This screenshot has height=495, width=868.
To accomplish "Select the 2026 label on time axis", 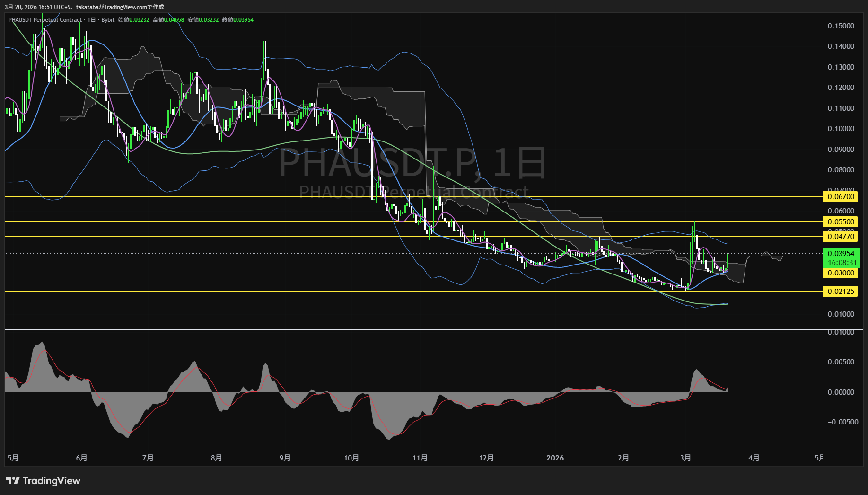I will coord(555,458).
